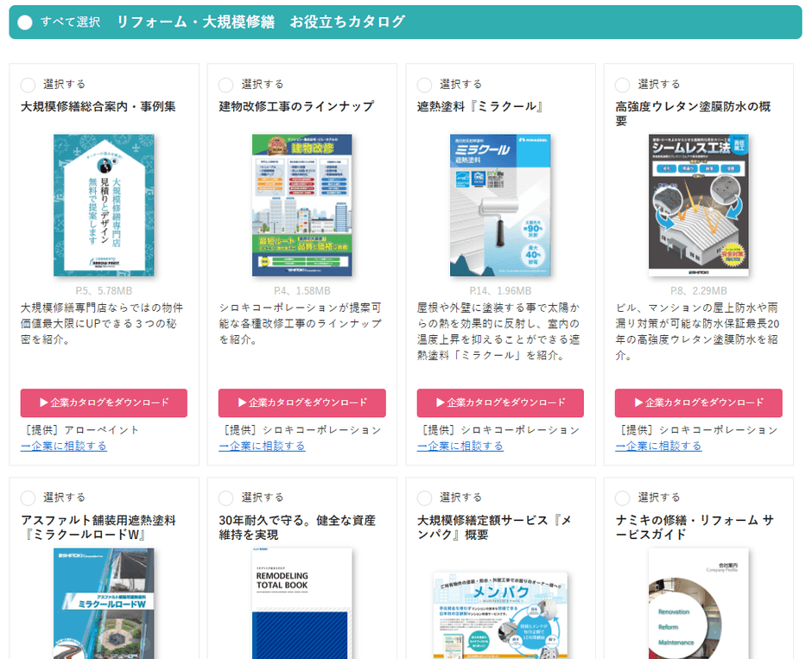Click the P.8、2.29MB file info
This screenshot has width=812, height=659.
698,291
